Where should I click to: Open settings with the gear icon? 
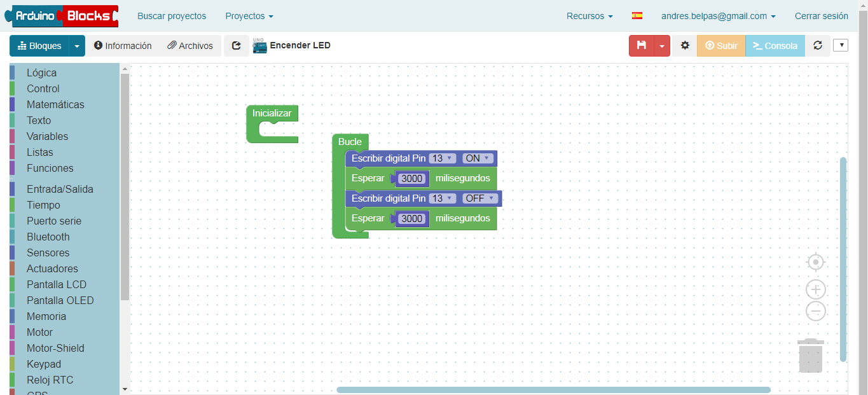click(x=685, y=46)
